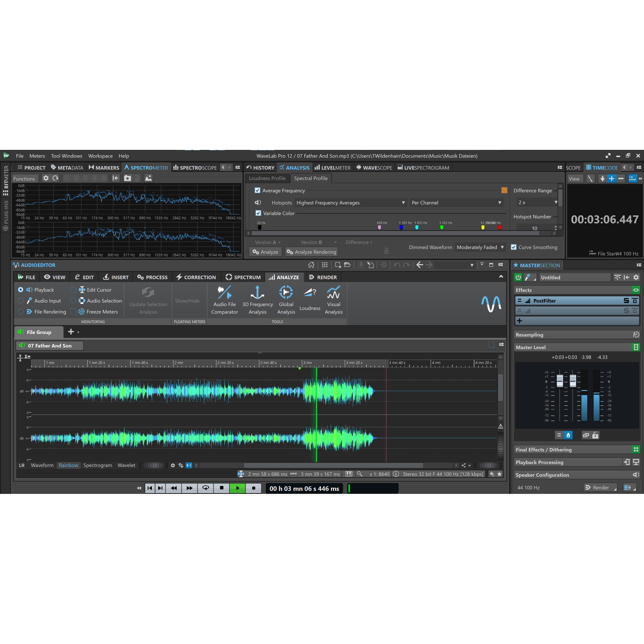Click the Resampling dial icon

coord(636,335)
